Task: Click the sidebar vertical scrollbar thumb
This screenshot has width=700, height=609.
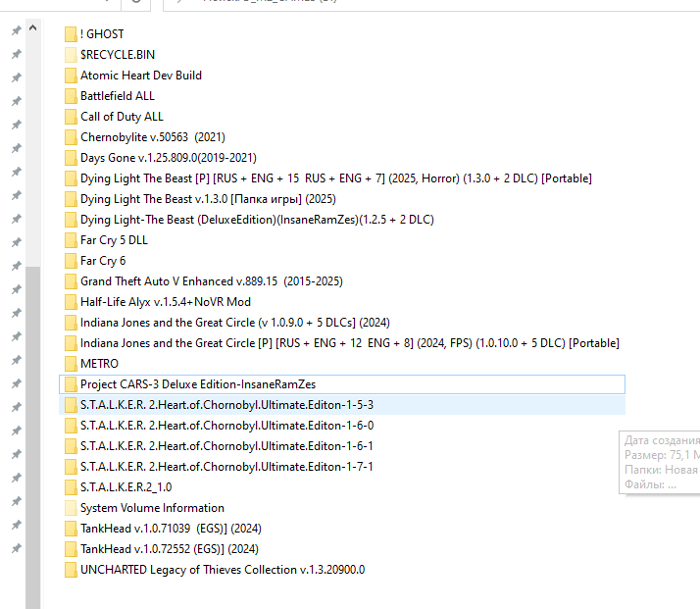Action: tap(32, 437)
